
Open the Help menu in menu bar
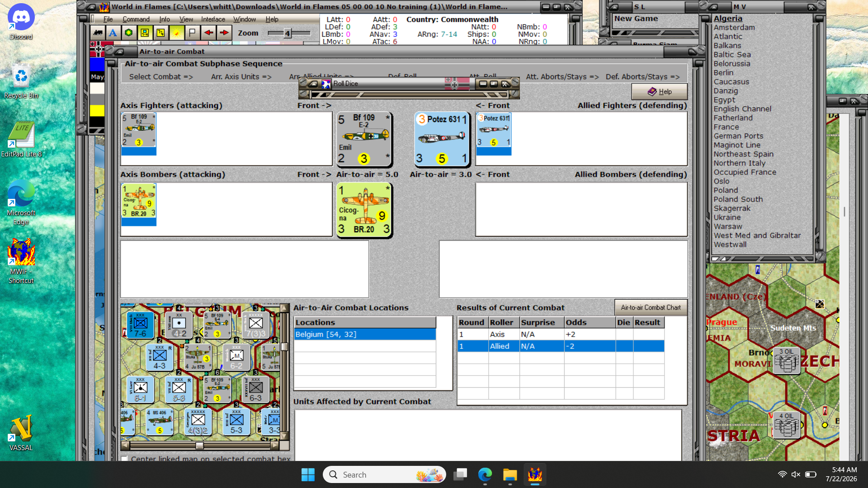(272, 19)
